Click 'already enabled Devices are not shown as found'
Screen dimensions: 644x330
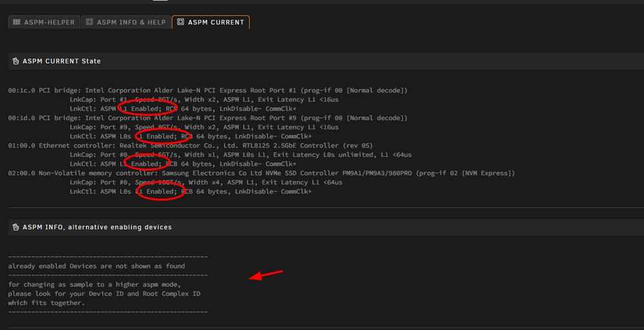point(97,266)
